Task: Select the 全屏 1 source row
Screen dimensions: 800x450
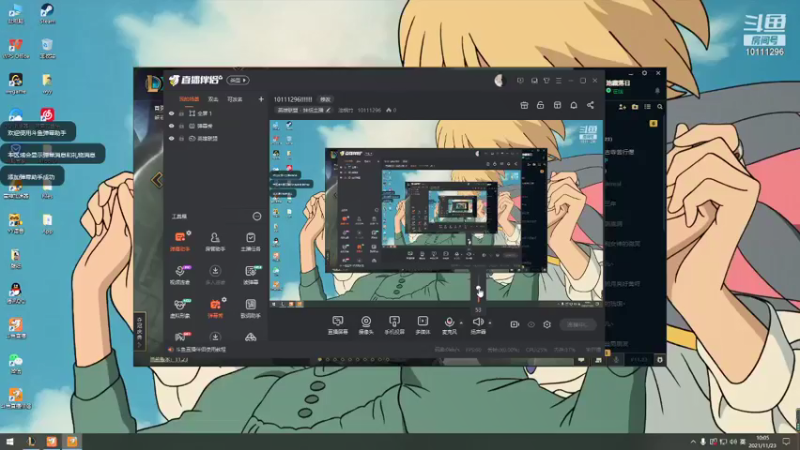Action: point(216,113)
